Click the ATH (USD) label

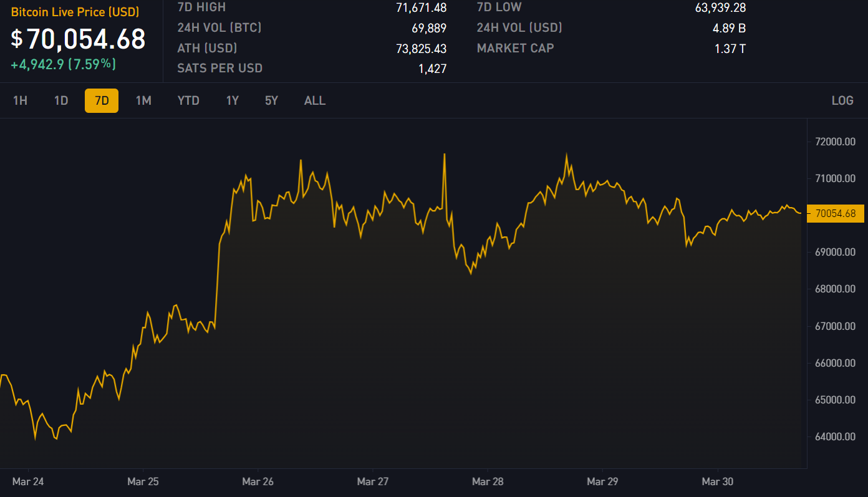(x=207, y=48)
